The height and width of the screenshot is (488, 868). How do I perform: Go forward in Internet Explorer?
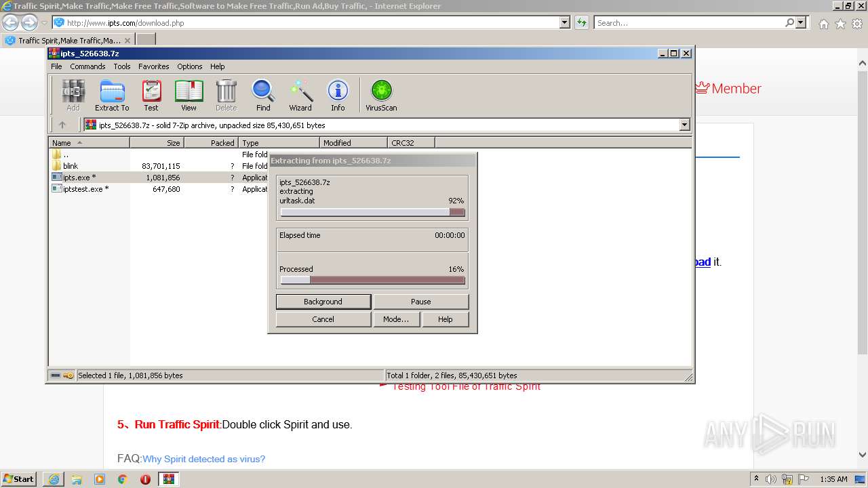click(29, 23)
